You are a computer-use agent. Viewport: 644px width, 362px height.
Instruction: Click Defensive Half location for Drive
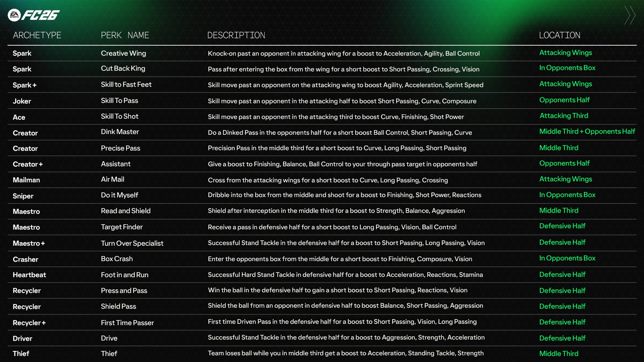coord(562,338)
